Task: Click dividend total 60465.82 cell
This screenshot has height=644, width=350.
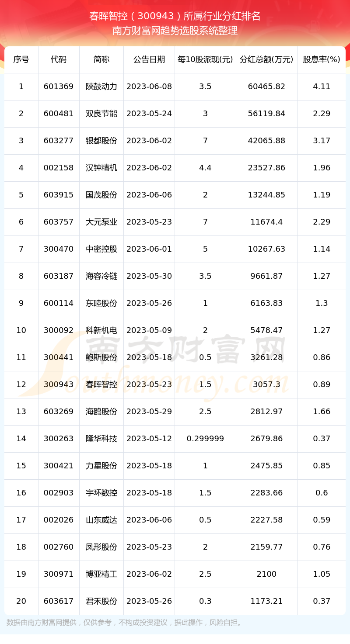Action: click(266, 87)
